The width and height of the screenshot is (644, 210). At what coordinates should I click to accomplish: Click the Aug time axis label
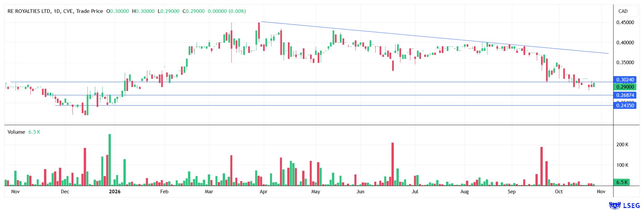click(x=465, y=192)
